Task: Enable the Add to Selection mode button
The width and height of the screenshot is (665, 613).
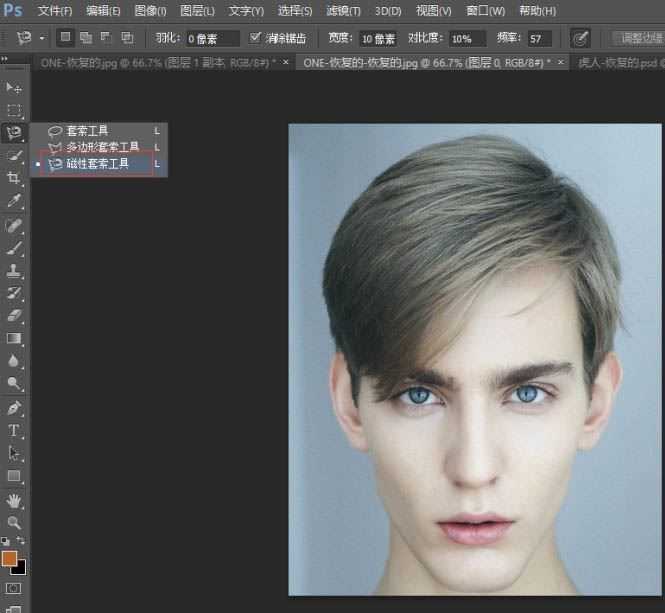Action: pos(86,38)
